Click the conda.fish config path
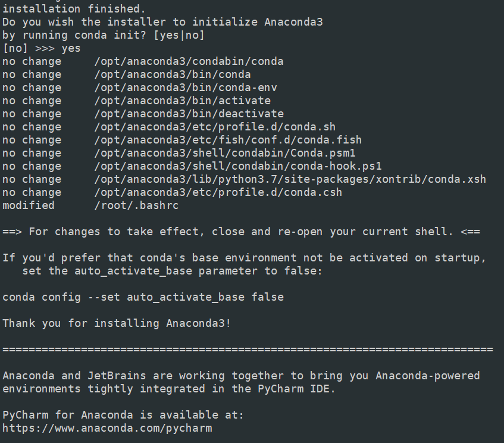 click(x=228, y=140)
